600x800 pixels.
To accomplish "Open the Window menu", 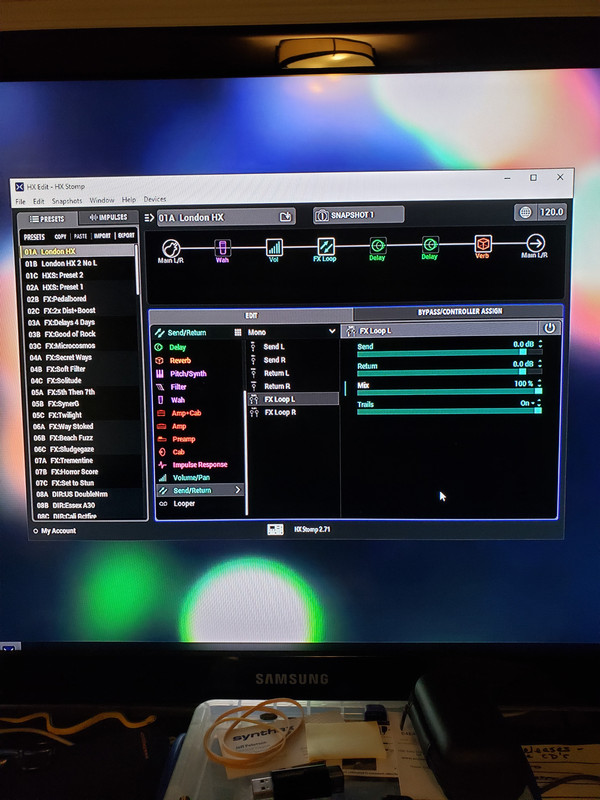I will [102, 201].
